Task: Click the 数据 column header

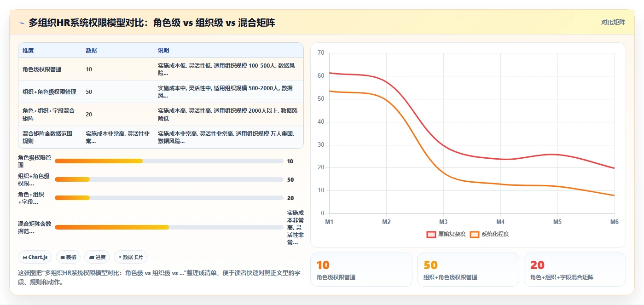Action: (91, 51)
